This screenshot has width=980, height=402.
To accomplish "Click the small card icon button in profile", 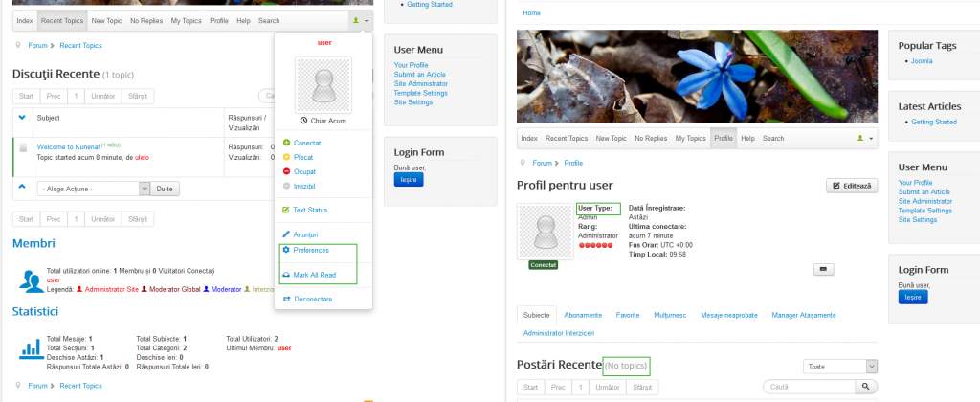I will pos(824,270).
